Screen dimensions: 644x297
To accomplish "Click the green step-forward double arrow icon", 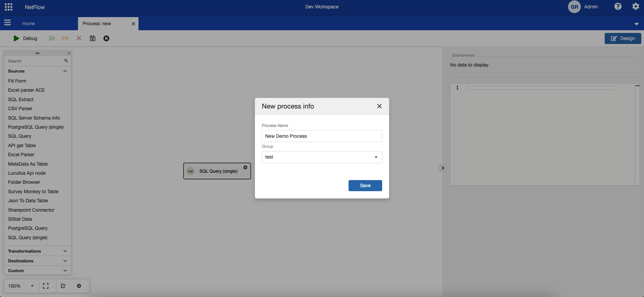I will (51, 38).
